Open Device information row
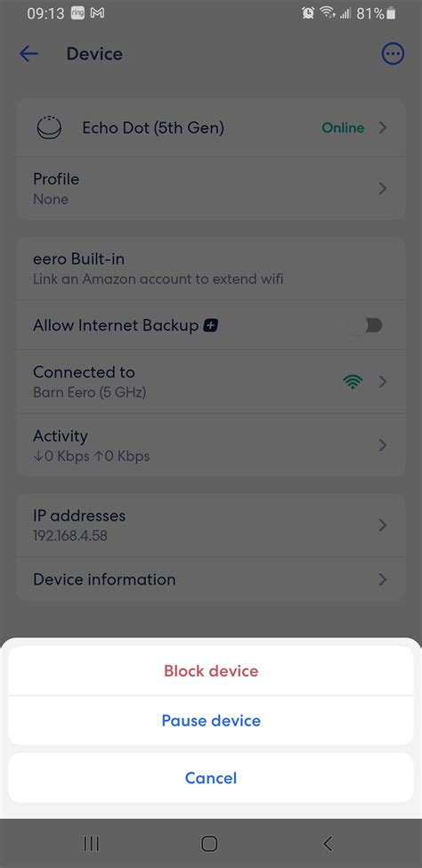The image size is (422, 868). (211, 579)
